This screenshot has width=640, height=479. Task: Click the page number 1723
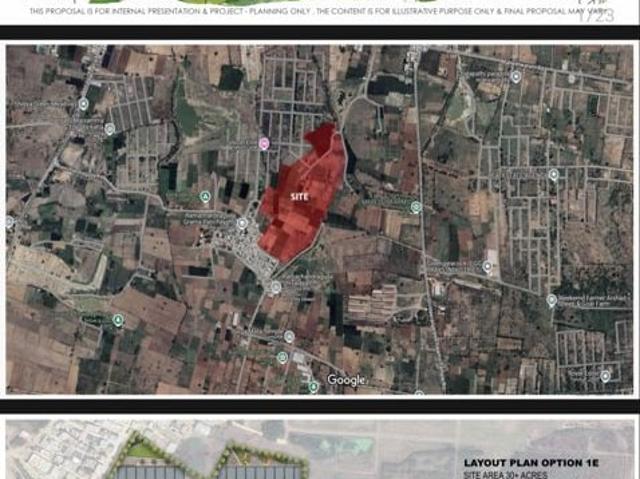point(597,16)
